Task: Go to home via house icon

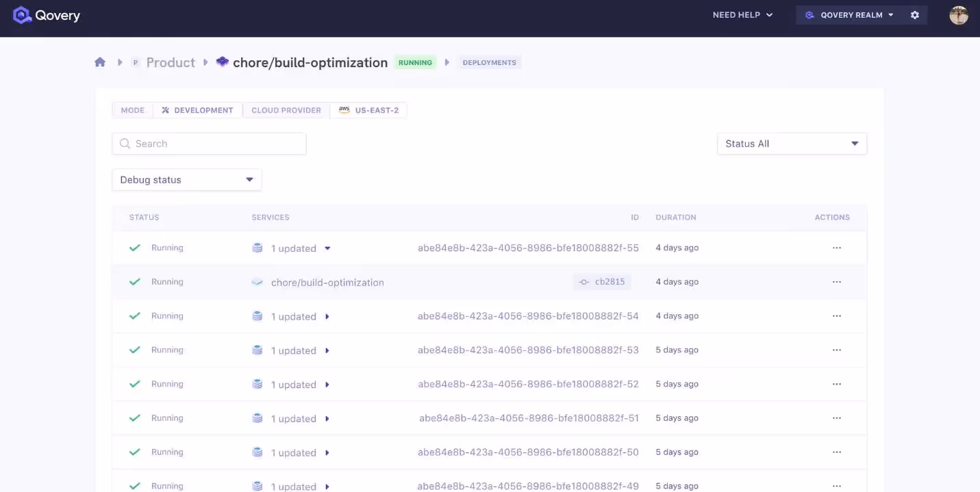Action: tap(100, 62)
